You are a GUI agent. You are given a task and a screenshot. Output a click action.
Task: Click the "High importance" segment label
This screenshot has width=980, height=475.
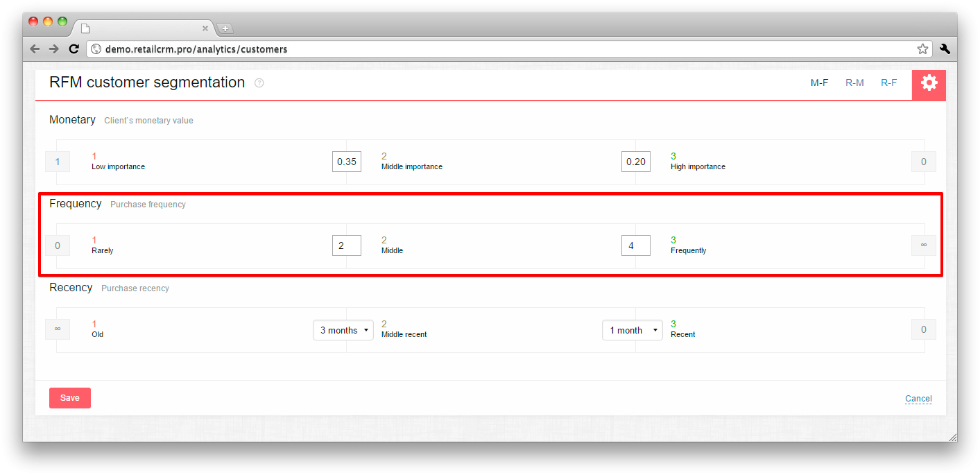[698, 167]
